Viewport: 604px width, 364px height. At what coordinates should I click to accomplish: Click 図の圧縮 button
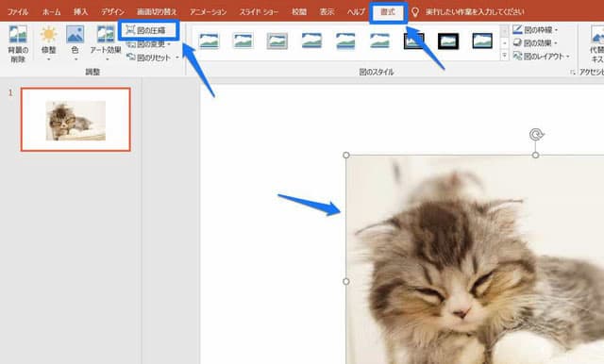(146, 30)
